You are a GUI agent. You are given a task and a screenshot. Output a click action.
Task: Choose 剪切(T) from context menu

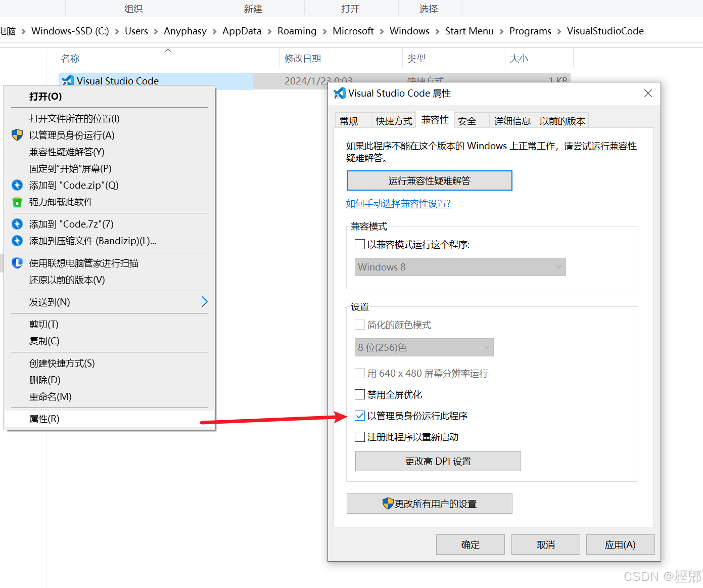pyautogui.click(x=110, y=324)
